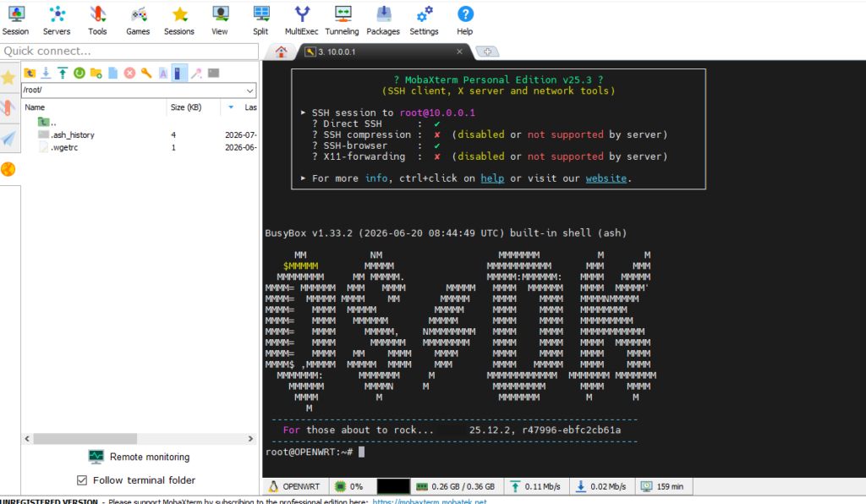
Task: Open the Tunneling manager
Action: pos(342,20)
